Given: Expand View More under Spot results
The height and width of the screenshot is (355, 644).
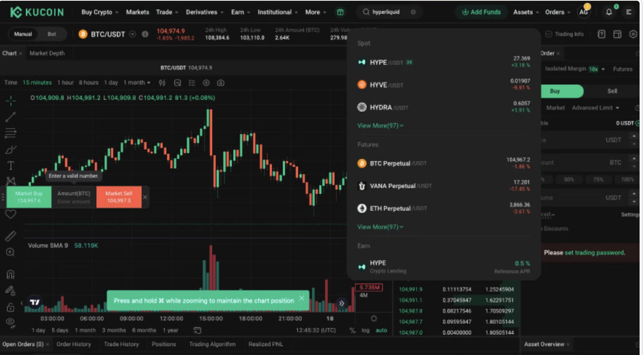Looking at the screenshot, I should pos(380,126).
